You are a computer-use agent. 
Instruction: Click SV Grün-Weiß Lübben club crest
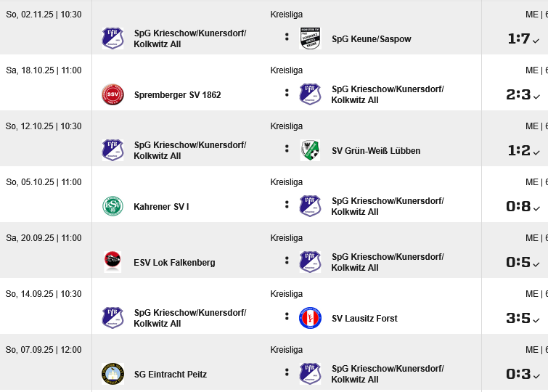(310, 150)
